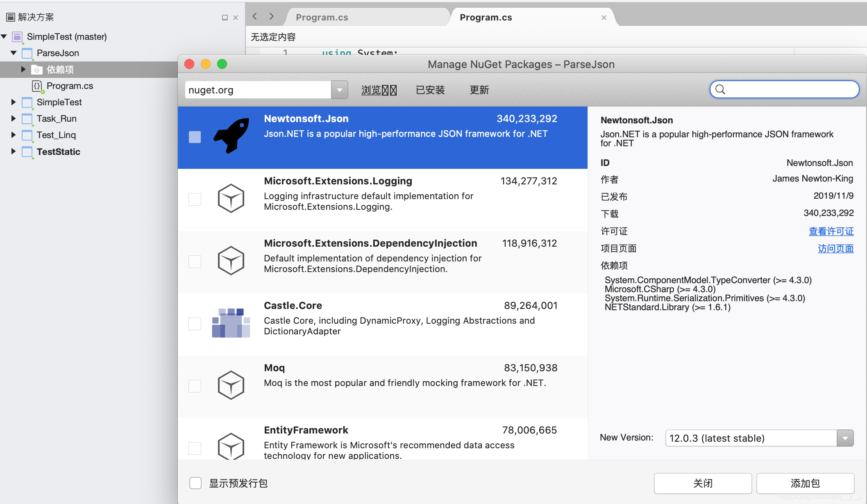The height and width of the screenshot is (504, 867).
Task: Click the Program.cs file icon in tree
Action: pos(37,86)
